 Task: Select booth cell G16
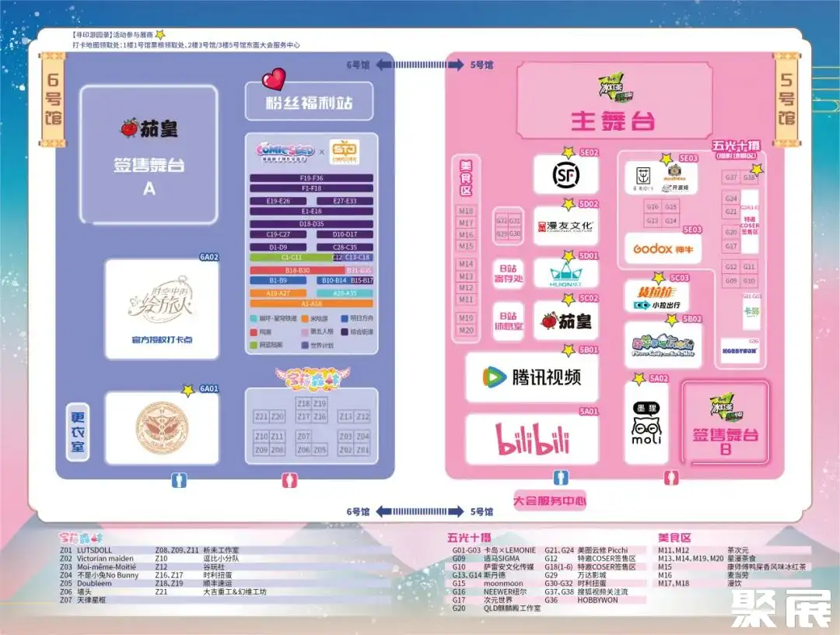pos(653,207)
